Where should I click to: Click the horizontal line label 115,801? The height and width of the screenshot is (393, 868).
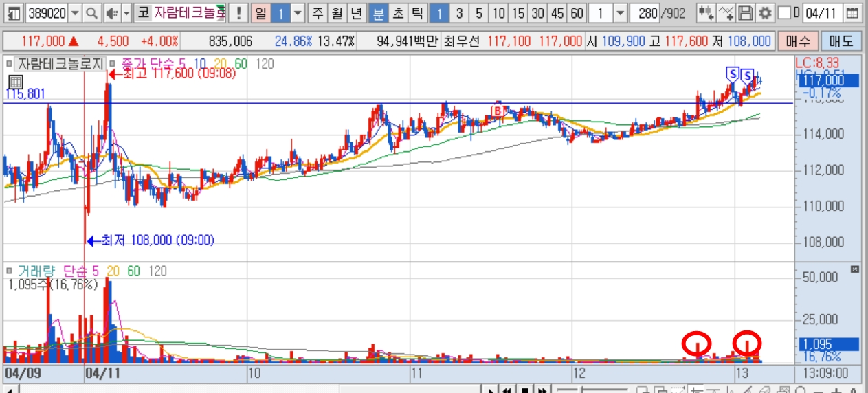25,94
